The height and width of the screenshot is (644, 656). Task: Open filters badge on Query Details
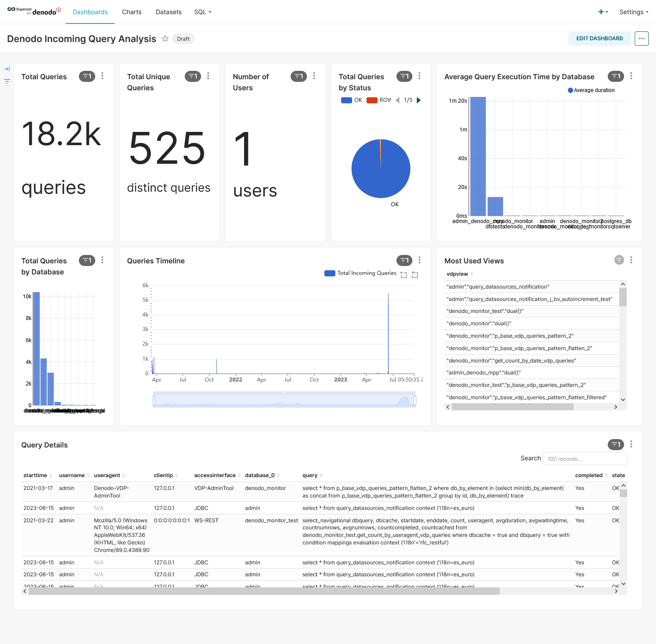pos(616,444)
